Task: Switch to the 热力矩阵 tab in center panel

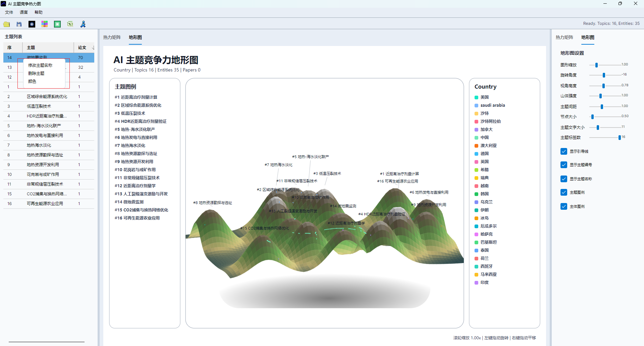Action: (x=112, y=37)
